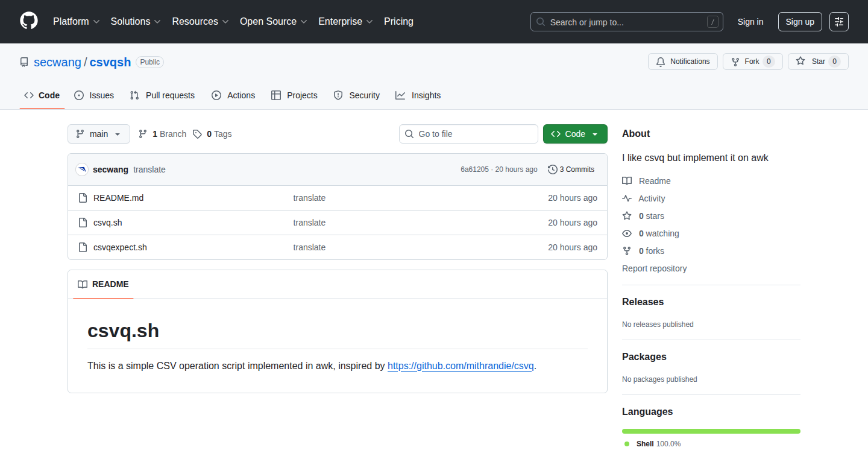This screenshot has height=459, width=868.
Task: Click Report repository link
Action: (654, 268)
